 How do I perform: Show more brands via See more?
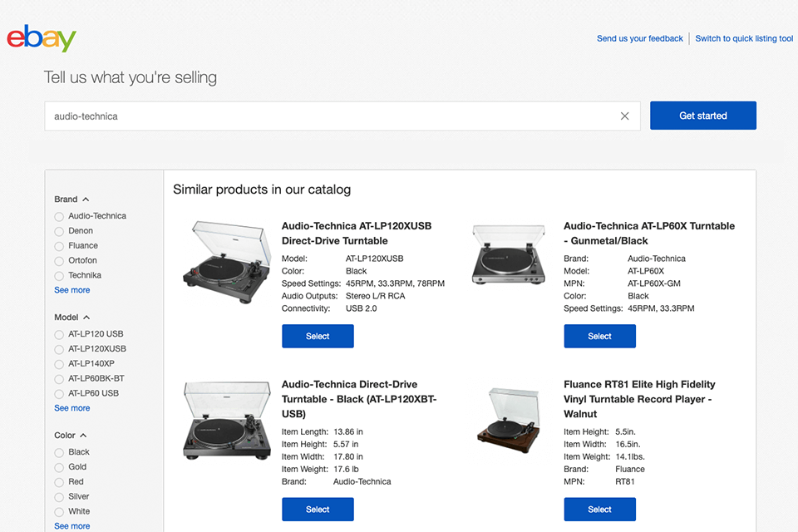point(72,289)
